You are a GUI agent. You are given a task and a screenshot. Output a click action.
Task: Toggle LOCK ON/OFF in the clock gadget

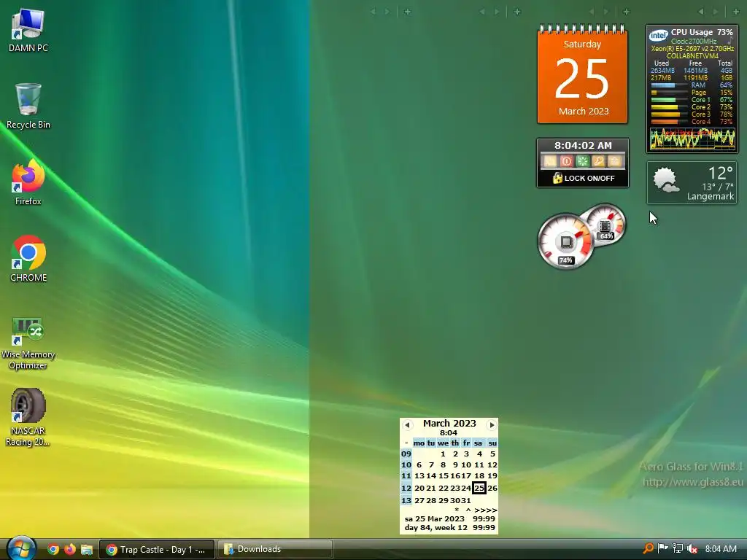point(583,178)
